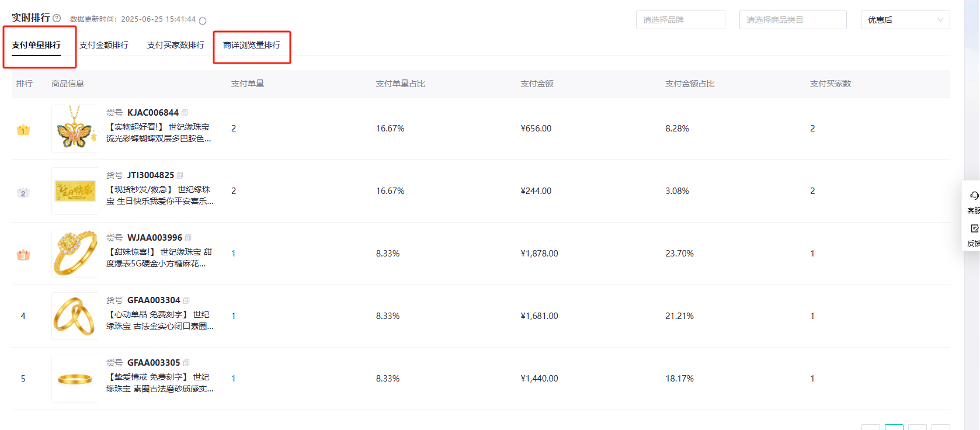Open the brand selection dropdown
The height and width of the screenshot is (430, 980).
point(680,20)
